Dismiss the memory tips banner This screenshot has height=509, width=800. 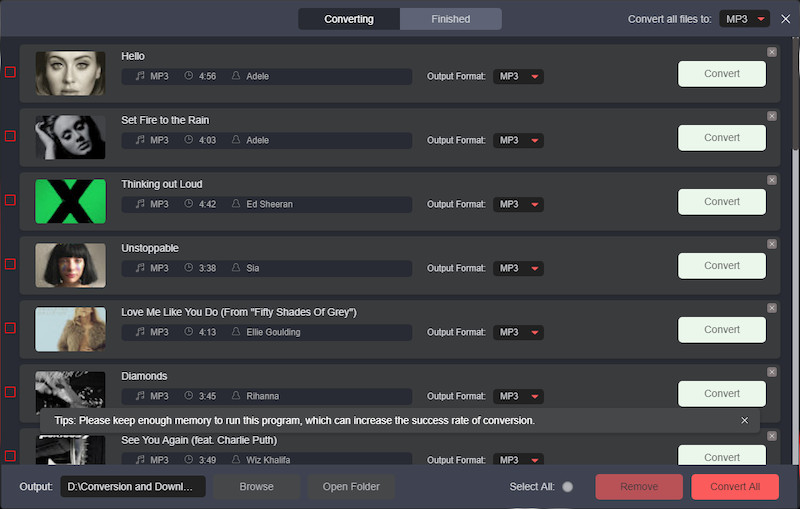(744, 420)
